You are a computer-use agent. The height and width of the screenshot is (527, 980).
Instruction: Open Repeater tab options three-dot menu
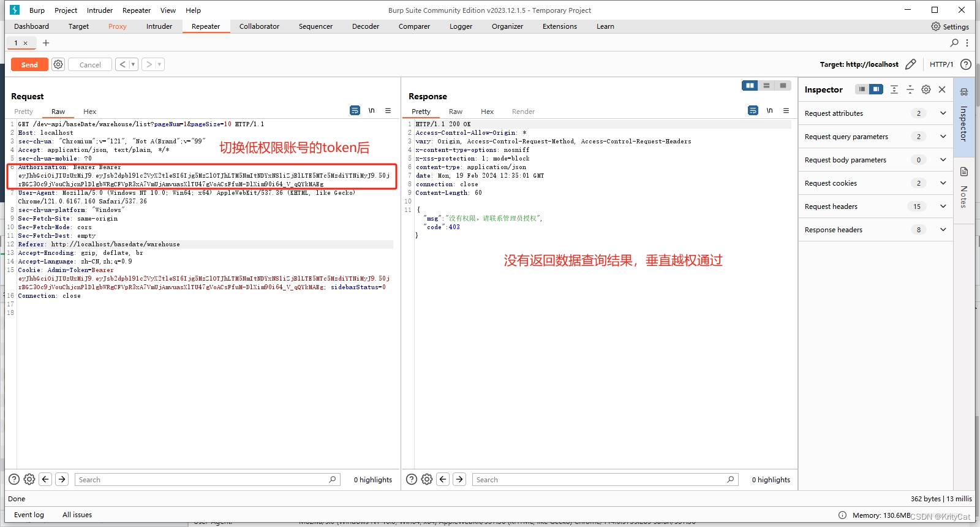tap(967, 43)
